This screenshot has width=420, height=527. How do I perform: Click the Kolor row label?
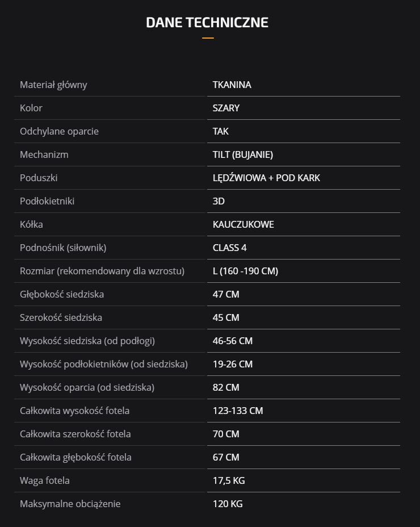[x=31, y=108]
